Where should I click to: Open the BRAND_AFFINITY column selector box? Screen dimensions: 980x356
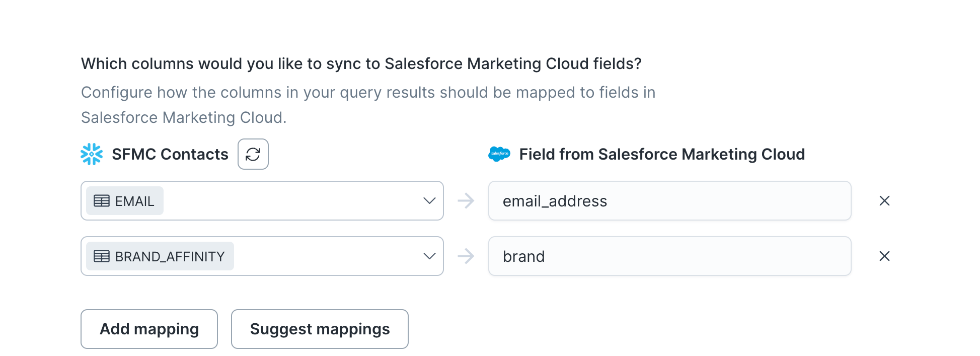click(x=262, y=256)
